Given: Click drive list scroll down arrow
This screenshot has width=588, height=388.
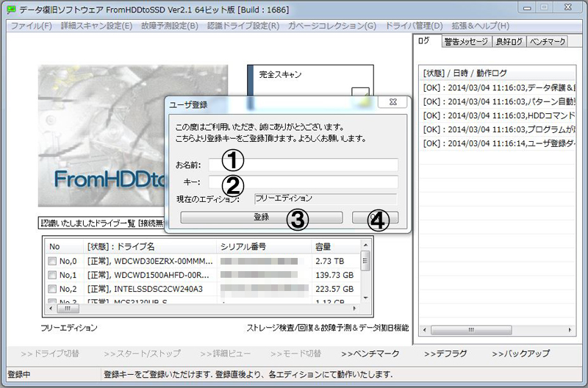Looking at the screenshot, I should tap(365, 298).
